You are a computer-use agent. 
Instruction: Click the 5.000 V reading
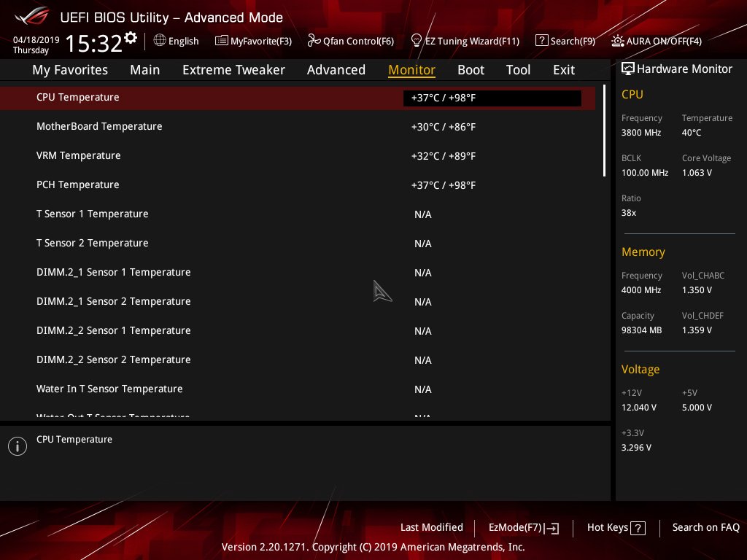(697, 408)
